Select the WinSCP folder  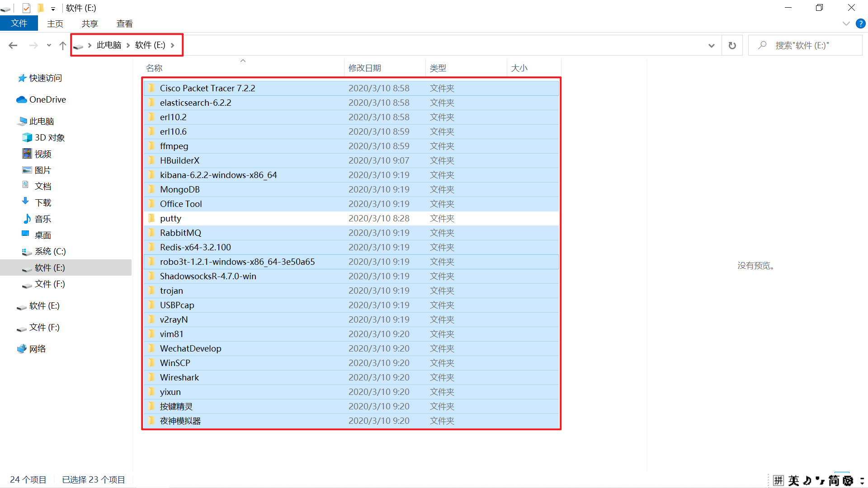click(x=351, y=363)
